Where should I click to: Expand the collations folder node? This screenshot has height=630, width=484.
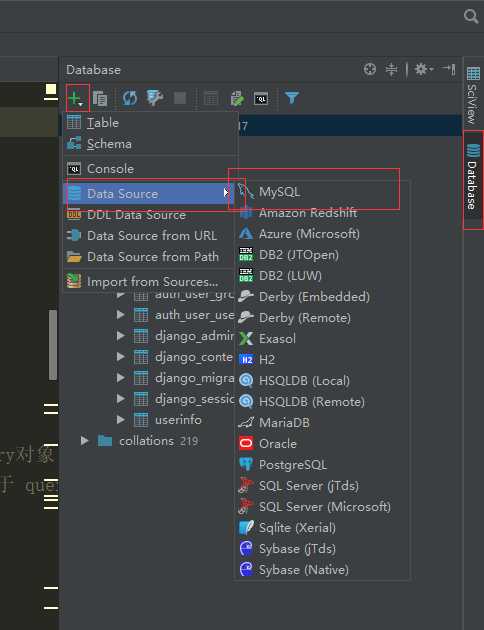click(x=84, y=441)
